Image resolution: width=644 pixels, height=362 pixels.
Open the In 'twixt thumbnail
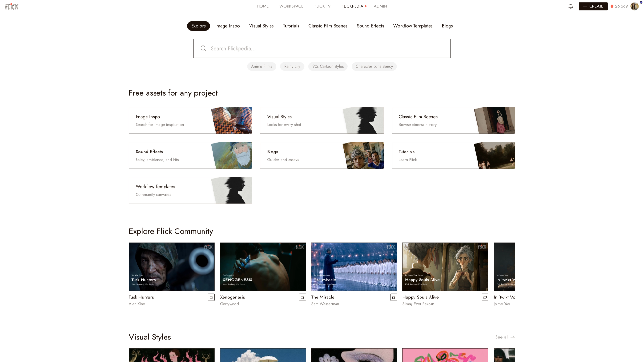504,267
